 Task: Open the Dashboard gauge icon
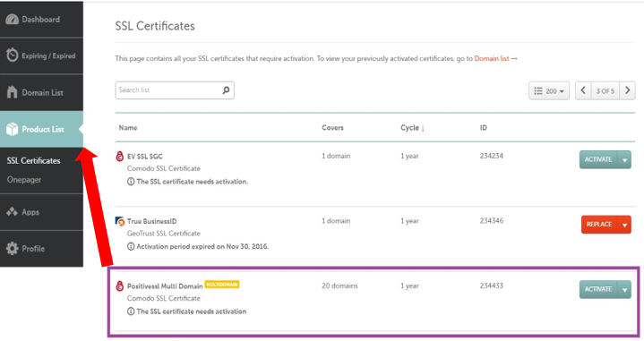tap(12, 20)
